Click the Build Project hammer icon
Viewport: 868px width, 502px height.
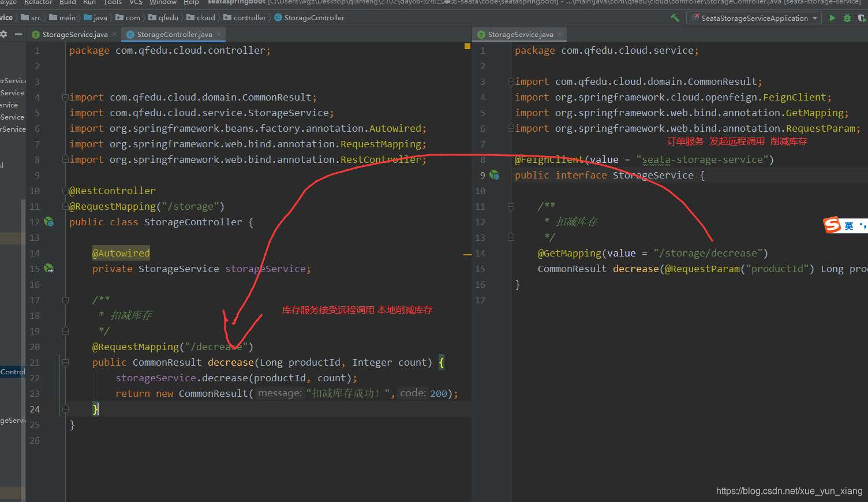click(675, 18)
